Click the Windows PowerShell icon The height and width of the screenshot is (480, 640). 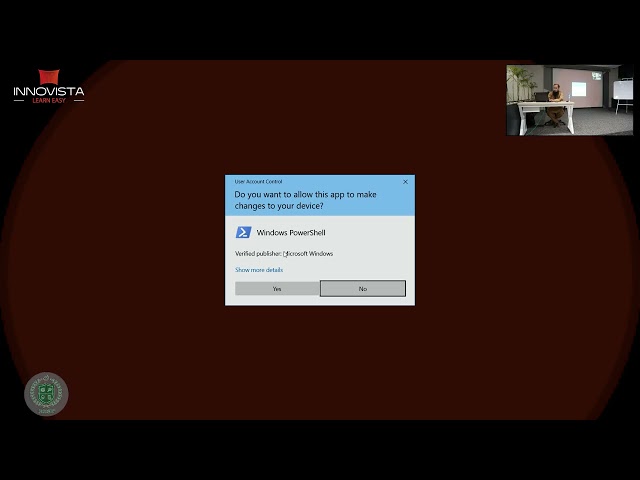point(243,232)
